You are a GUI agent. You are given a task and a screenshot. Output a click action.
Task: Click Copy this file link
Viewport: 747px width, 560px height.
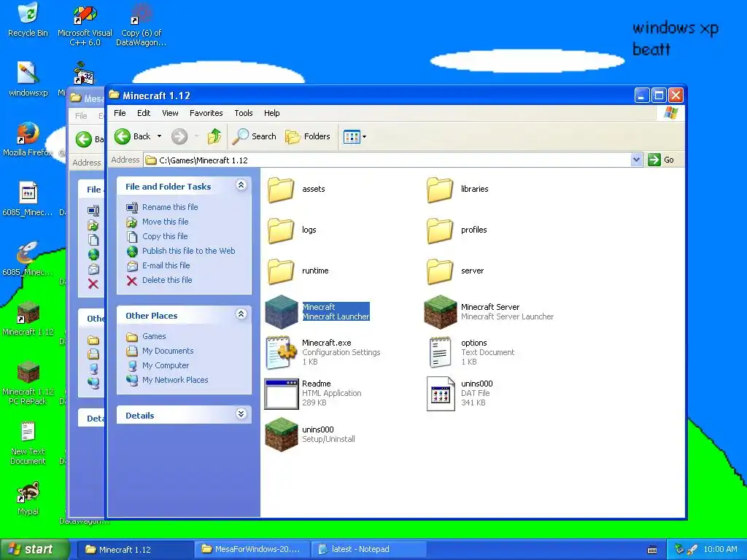point(165,237)
